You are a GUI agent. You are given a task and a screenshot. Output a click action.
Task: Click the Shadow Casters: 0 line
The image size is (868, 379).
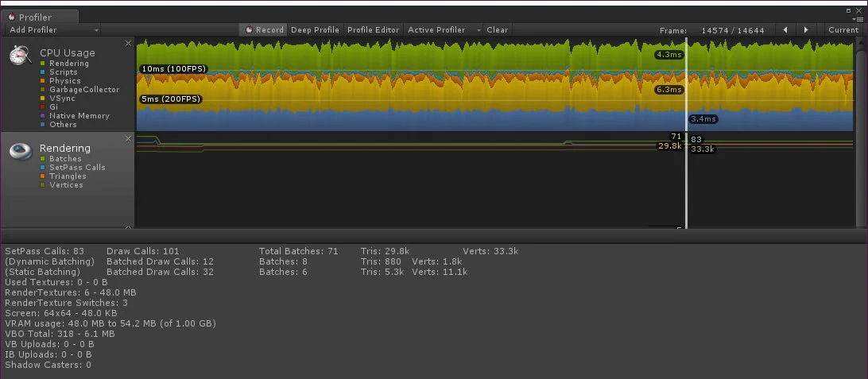(48, 365)
